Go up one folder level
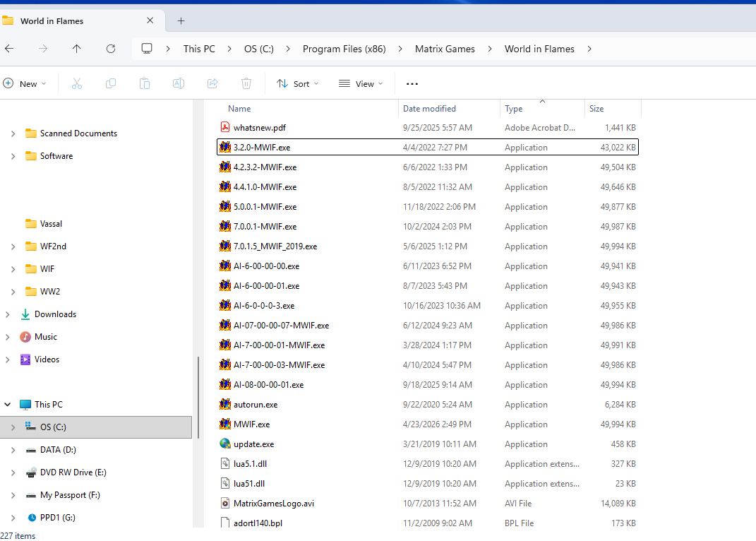The image size is (756, 541). [x=77, y=48]
